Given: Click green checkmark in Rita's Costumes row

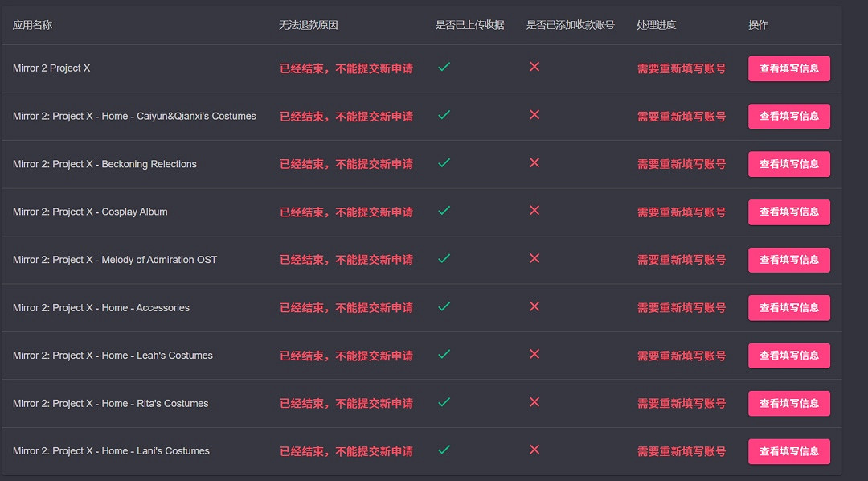Looking at the screenshot, I should (x=444, y=401).
